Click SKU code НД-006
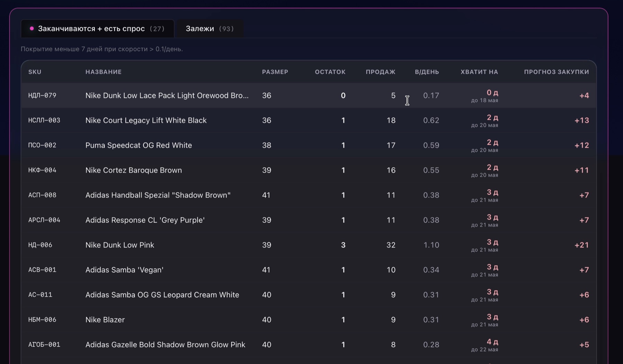The height and width of the screenshot is (364, 623). [40, 245]
